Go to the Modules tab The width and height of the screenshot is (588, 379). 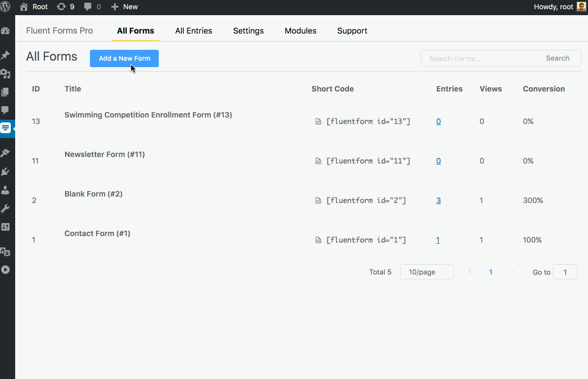click(300, 31)
